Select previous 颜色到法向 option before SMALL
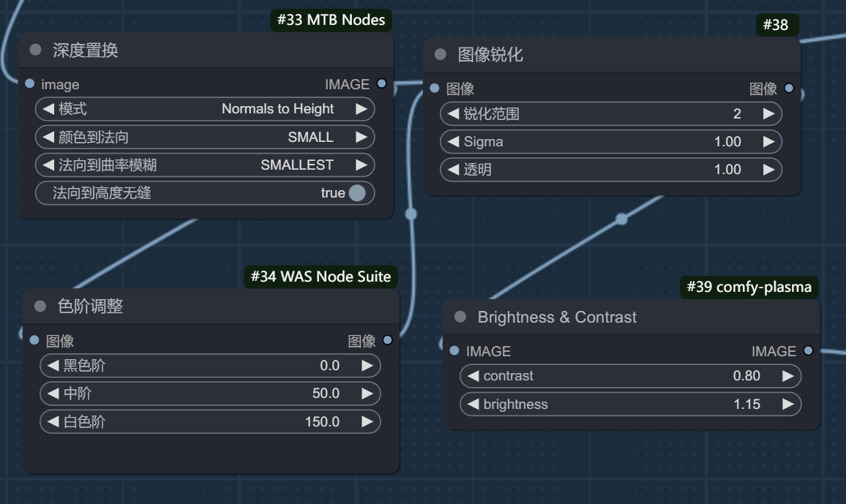This screenshot has width=846, height=504. [x=48, y=137]
